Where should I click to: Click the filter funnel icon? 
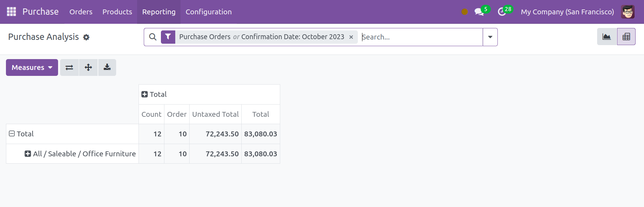(168, 37)
